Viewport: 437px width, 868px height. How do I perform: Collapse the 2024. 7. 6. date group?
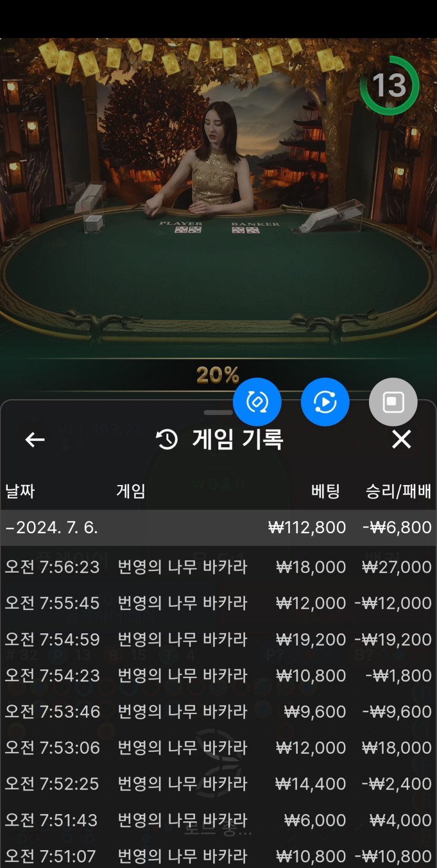218,528
